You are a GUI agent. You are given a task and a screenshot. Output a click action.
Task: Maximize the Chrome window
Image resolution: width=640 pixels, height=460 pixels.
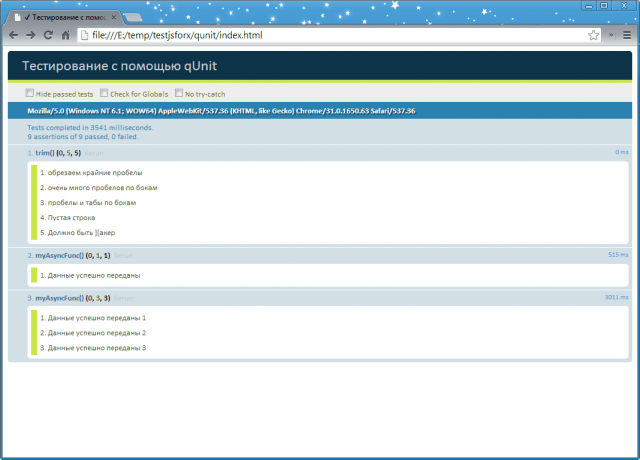pos(604,6)
